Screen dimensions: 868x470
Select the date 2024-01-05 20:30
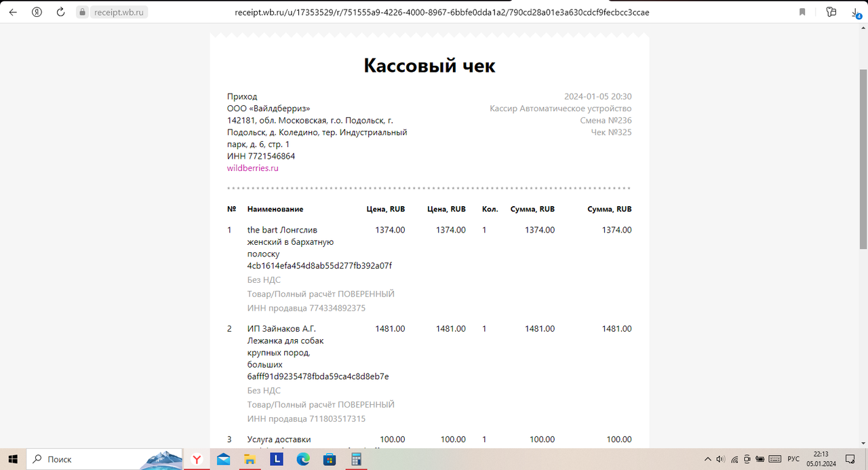597,96
